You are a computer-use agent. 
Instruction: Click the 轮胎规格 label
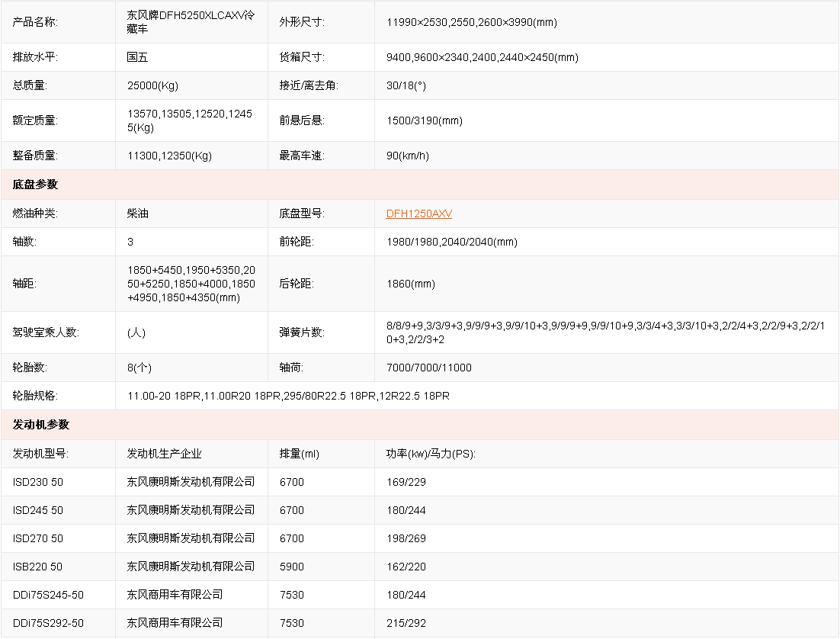35,396
